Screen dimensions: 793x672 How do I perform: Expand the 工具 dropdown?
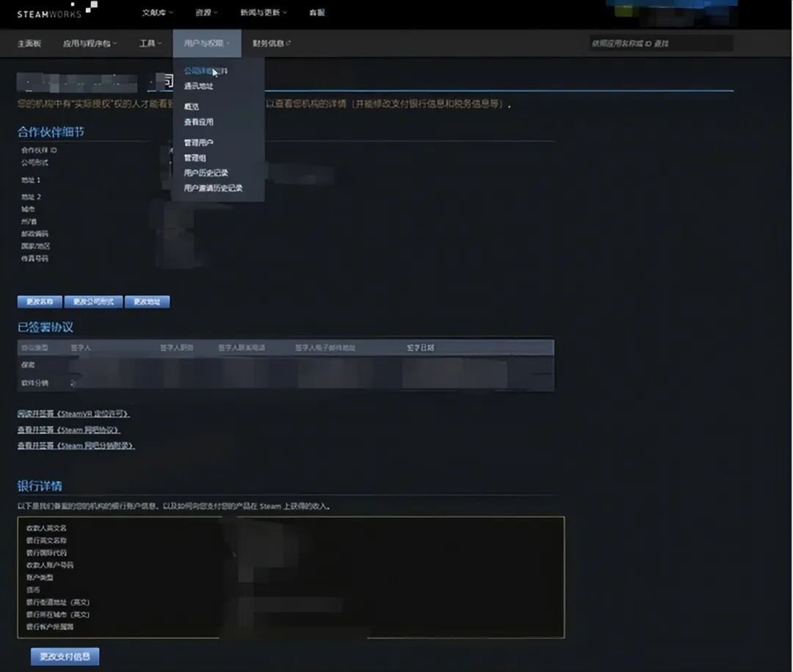(151, 43)
